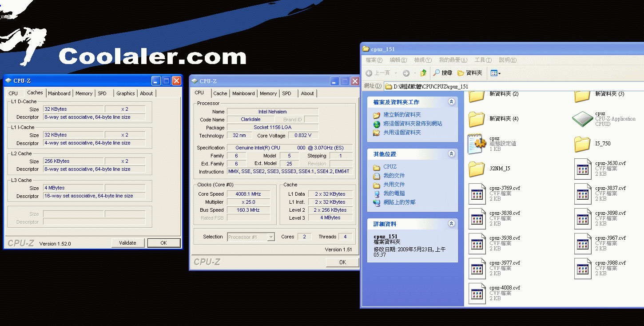Click the Validate button

127,243
